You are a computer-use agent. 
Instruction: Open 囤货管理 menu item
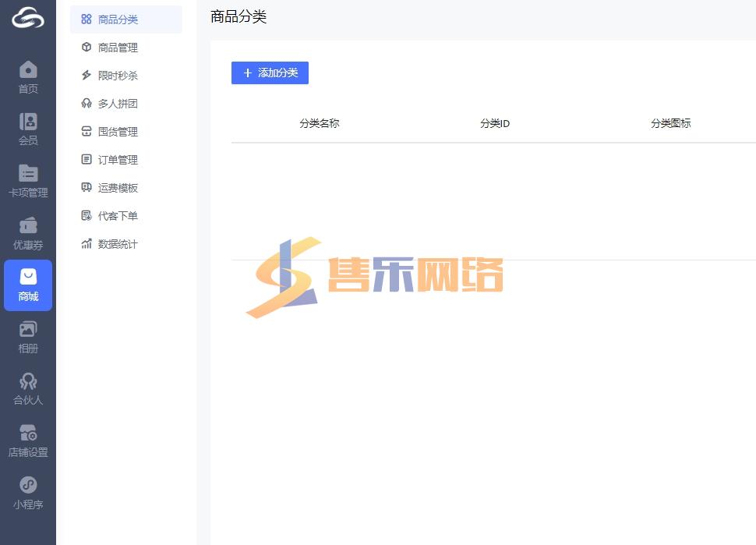(125, 131)
